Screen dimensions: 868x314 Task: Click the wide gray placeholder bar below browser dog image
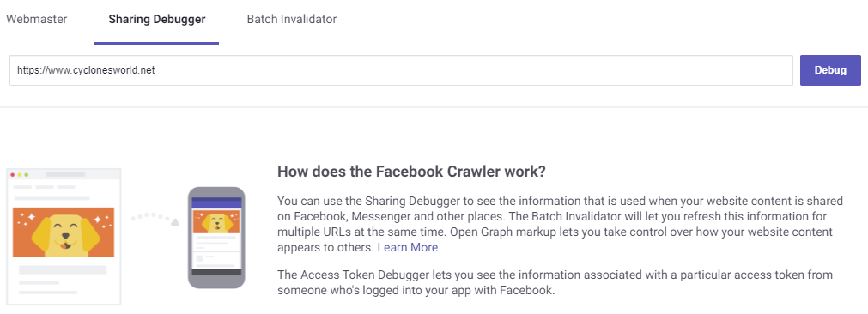tap(63, 269)
